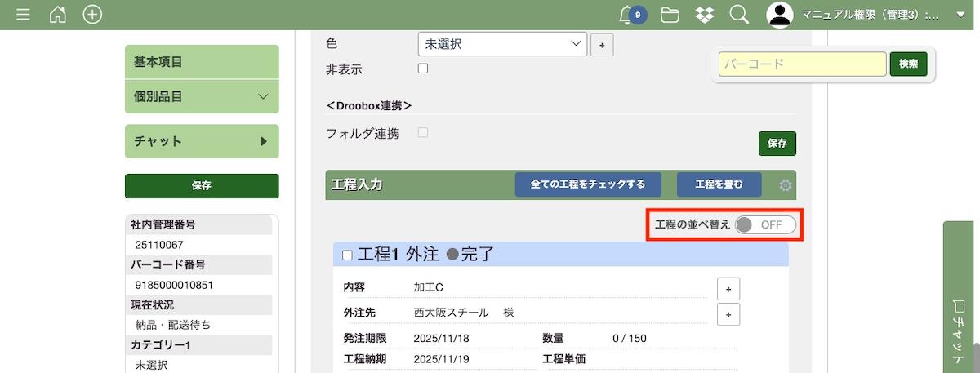The image size is (980, 373).
Task: Open the Dropbox icon in header
Action: tap(705, 15)
